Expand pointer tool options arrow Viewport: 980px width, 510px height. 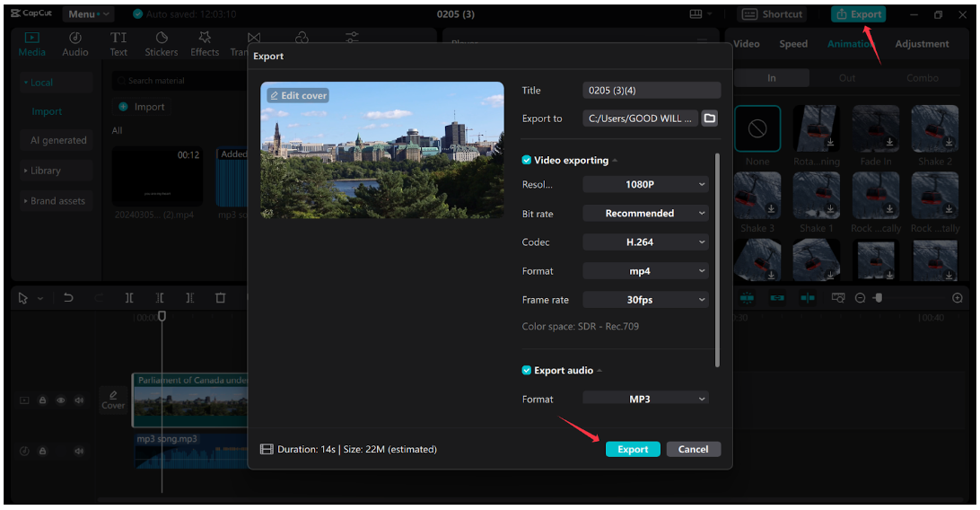coord(40,299)
